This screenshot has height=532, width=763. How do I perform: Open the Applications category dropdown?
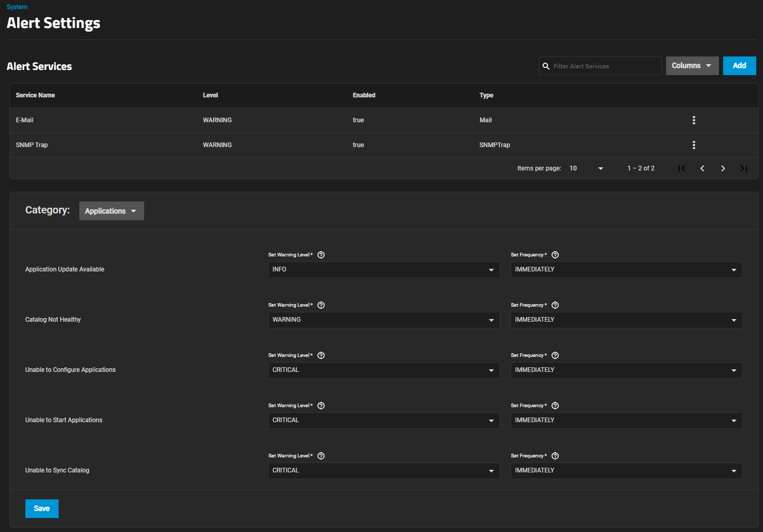(x=111, y=211)
